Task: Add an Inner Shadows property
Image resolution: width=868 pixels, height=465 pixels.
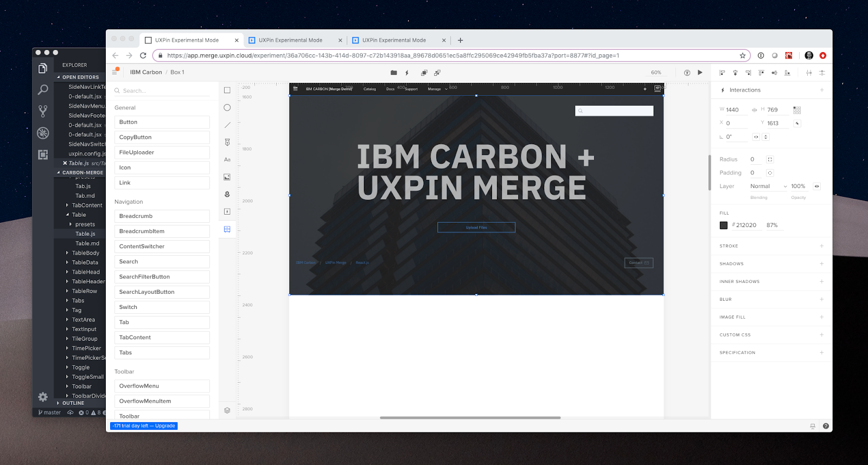Action: click(822, 282)
